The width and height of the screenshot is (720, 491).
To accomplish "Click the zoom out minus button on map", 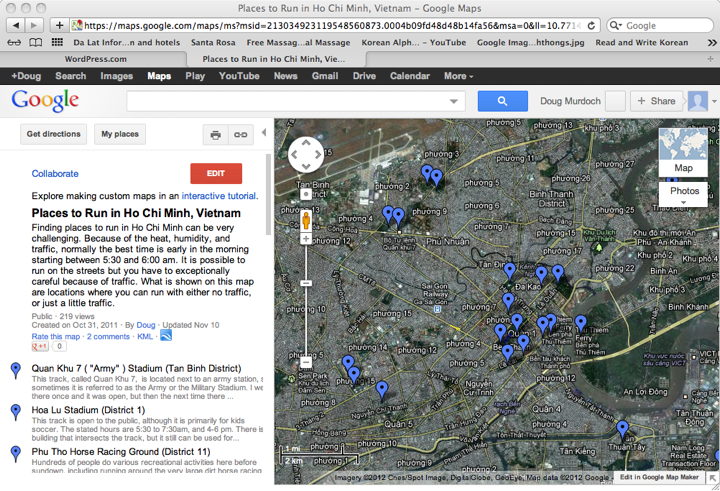I will tap(306, 362).
